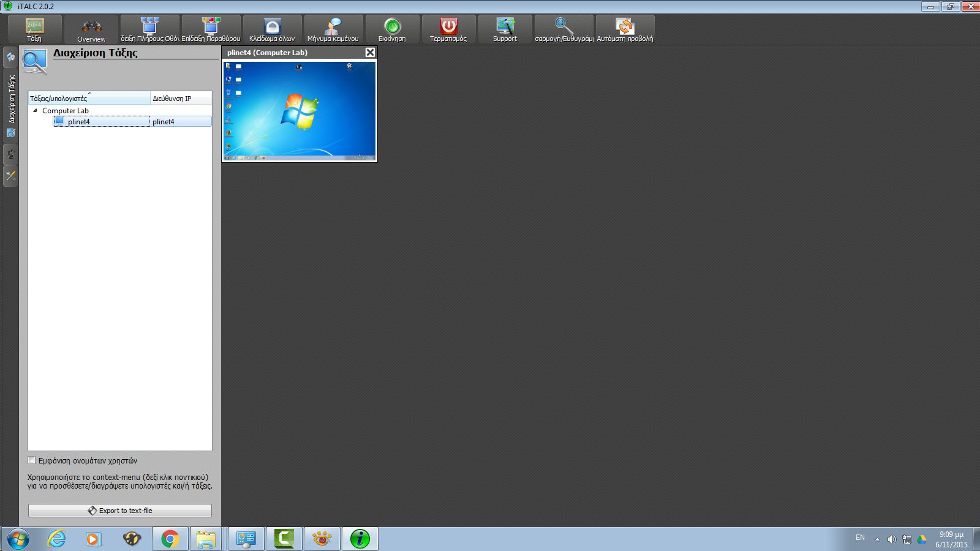
Task: Restore down the iTALC window
Action: click(950, 6)
